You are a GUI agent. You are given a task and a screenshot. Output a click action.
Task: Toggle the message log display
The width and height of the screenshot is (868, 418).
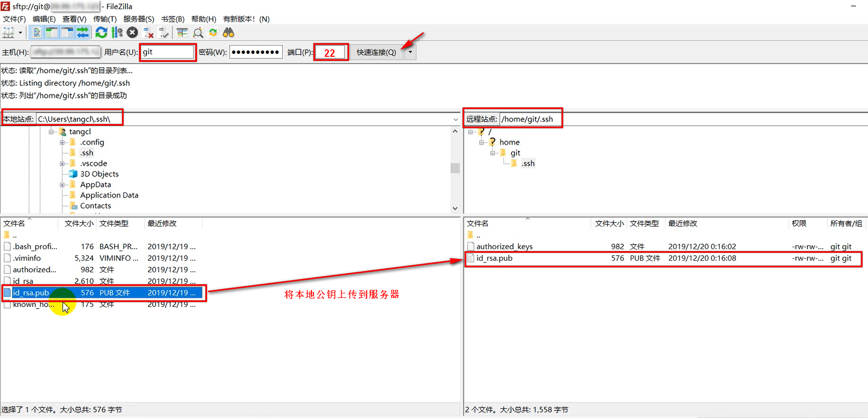[x=37, y=33]
